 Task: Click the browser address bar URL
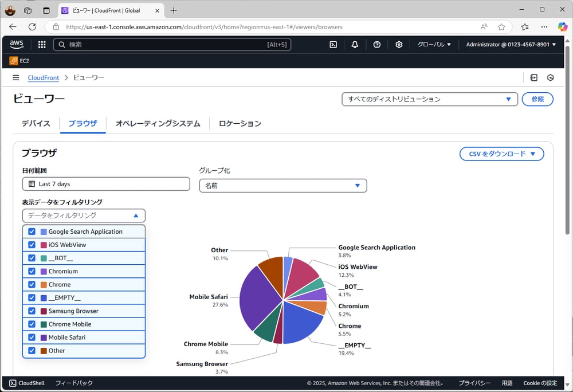(x=205, y=27)
